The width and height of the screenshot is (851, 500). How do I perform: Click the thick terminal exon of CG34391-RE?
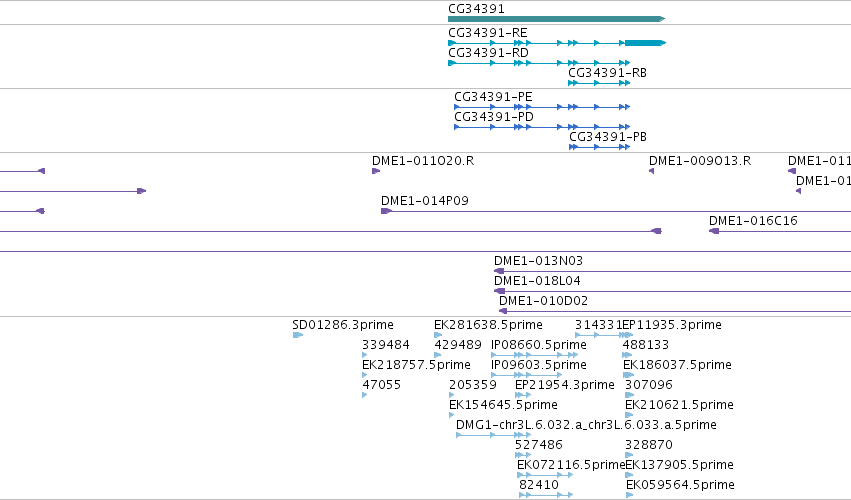[645, 43]
